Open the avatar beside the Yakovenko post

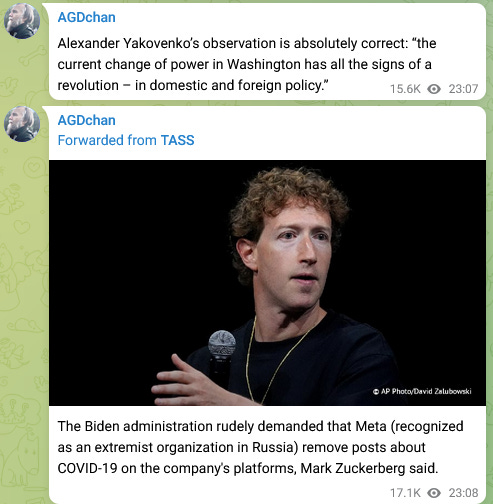coord(22,21)
